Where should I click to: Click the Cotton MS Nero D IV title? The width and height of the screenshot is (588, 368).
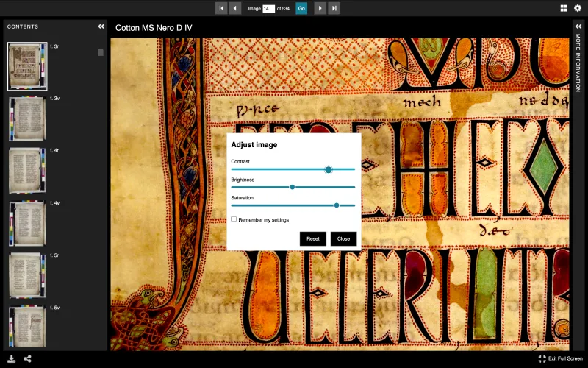tap(154, 28)
